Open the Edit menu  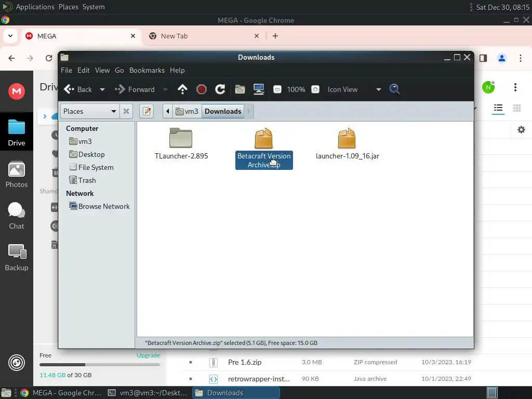[x=84, y=70]
